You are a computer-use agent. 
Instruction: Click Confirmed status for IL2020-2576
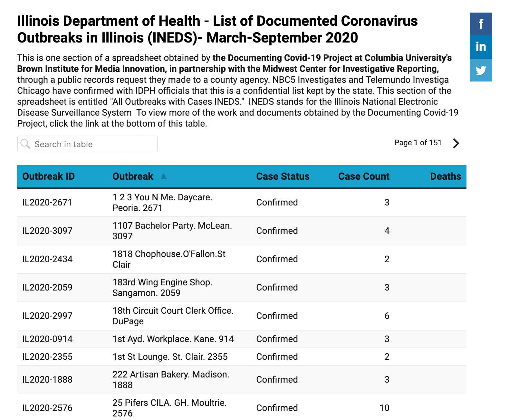tap(277, 408)
